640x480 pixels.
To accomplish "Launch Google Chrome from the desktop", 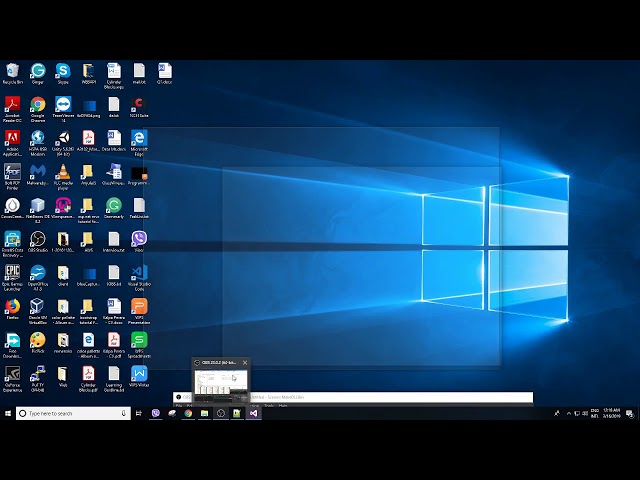I will [38, 109].
